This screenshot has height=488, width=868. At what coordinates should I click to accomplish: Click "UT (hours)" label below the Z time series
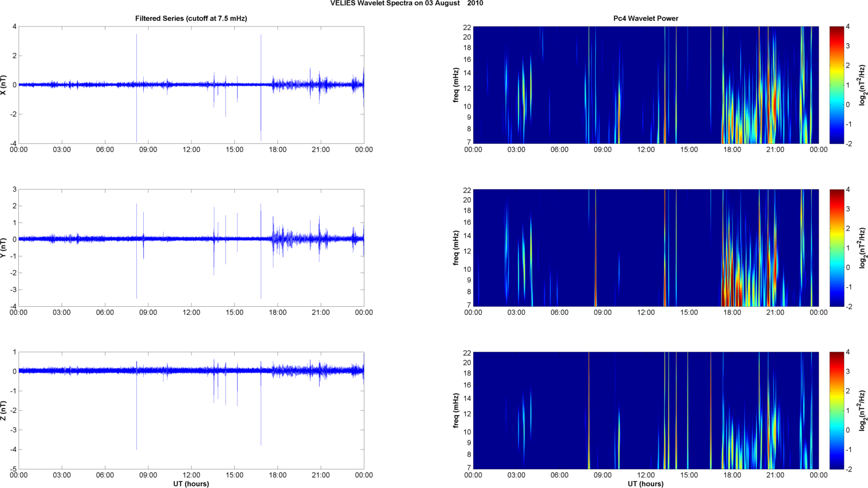(191, 484)
